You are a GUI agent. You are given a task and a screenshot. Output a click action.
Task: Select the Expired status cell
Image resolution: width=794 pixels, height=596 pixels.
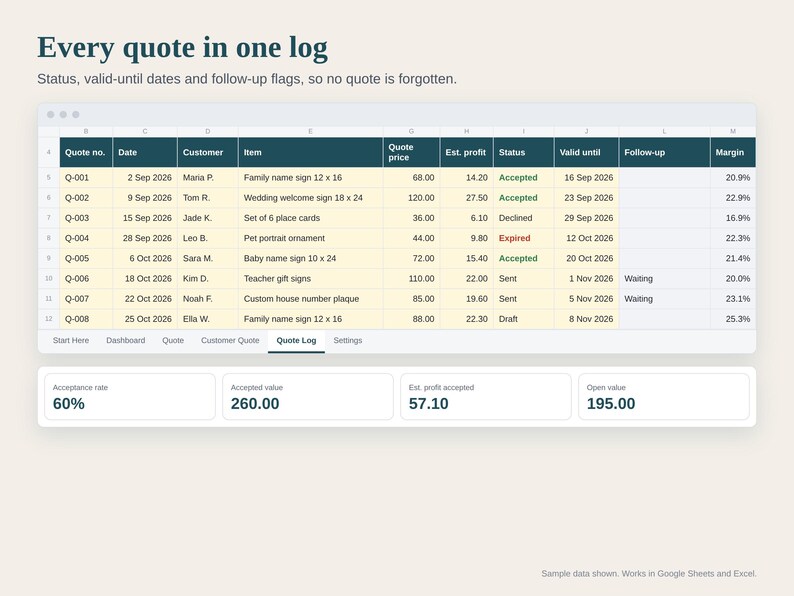(x=524, y=239)
